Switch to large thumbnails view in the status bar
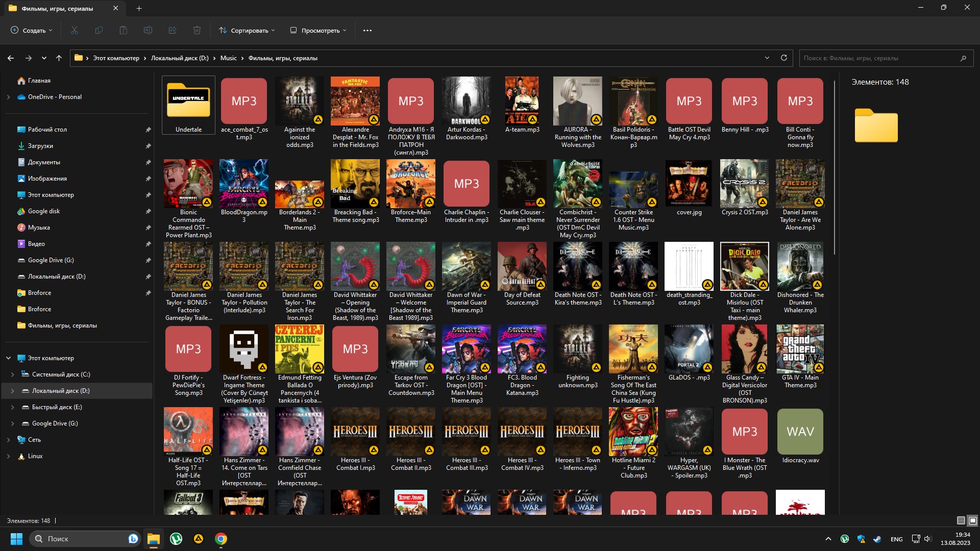Screen dimensions: 980x551 point(972,520)
